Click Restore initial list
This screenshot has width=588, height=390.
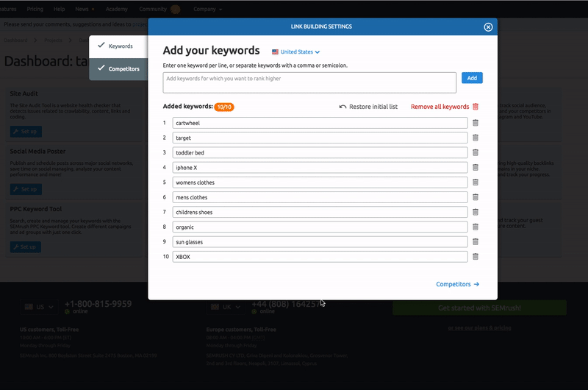(368, 107)
